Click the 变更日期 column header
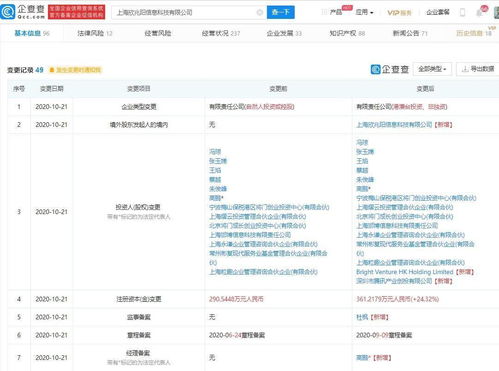The width and height of the screenshot is (499, 371). 52,89
